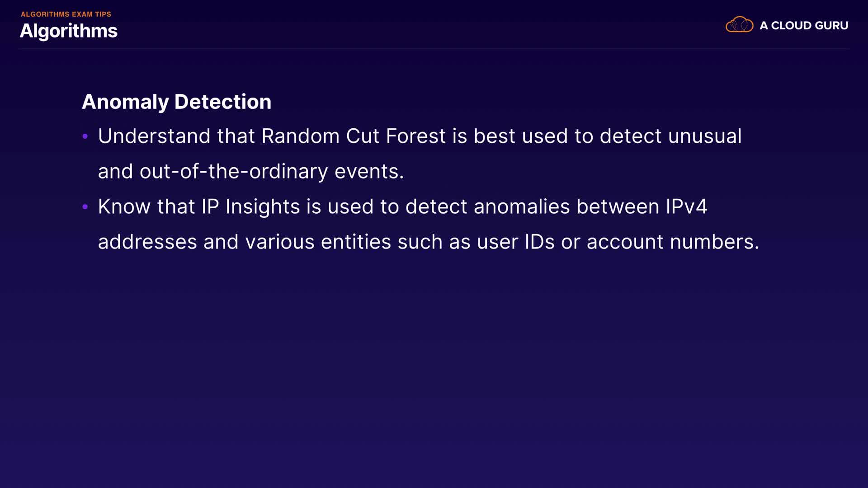The height and width of the screenshot is (488, 868).
Task: Click the A CLOUD GURU brand text
Action: point(804,26)
